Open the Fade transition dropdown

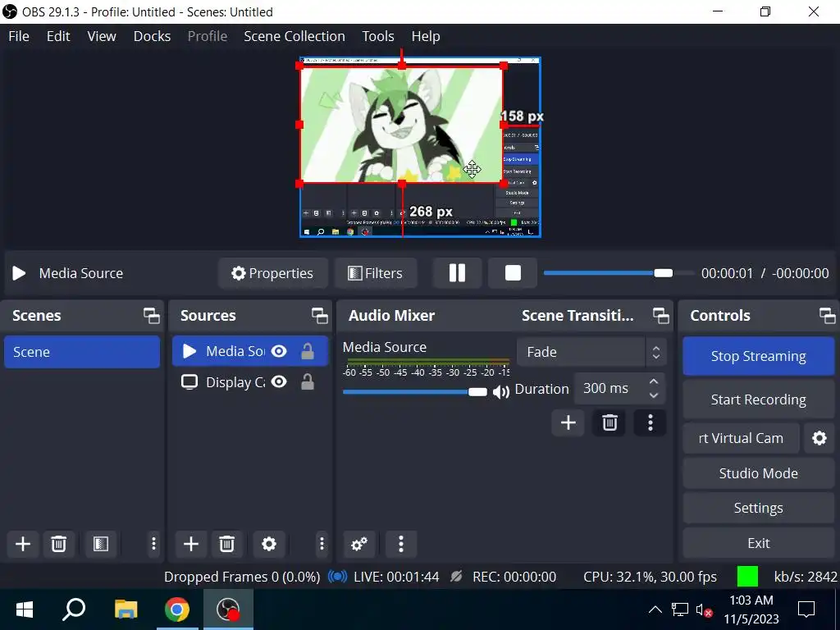(x=591, y=352)
